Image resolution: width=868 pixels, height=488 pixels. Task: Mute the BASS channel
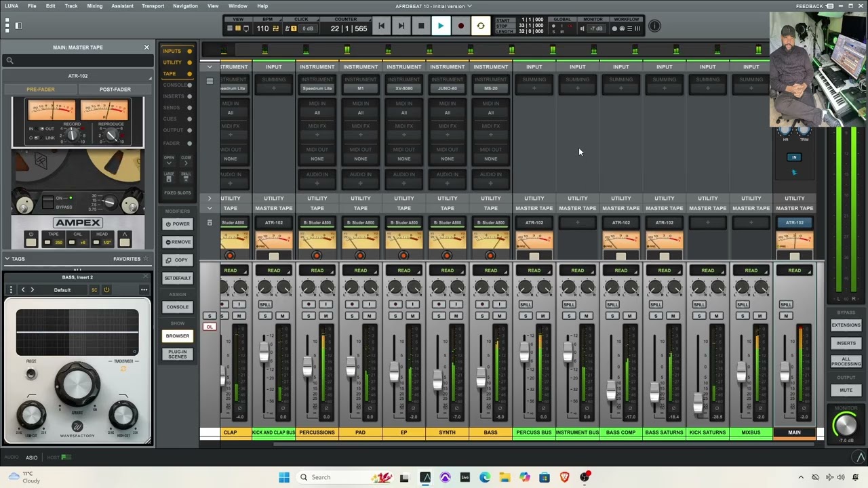pyautogui.click(x=499, y=316)
